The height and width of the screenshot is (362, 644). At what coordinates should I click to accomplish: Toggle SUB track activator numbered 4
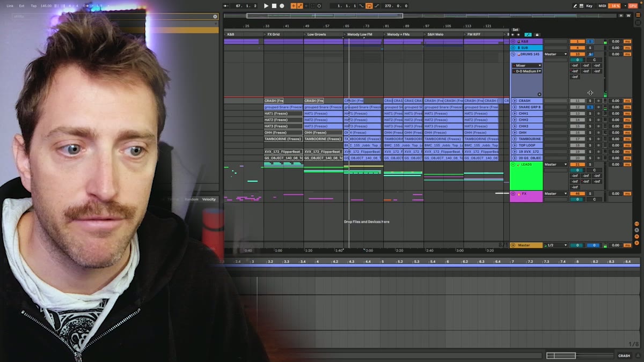577,48
